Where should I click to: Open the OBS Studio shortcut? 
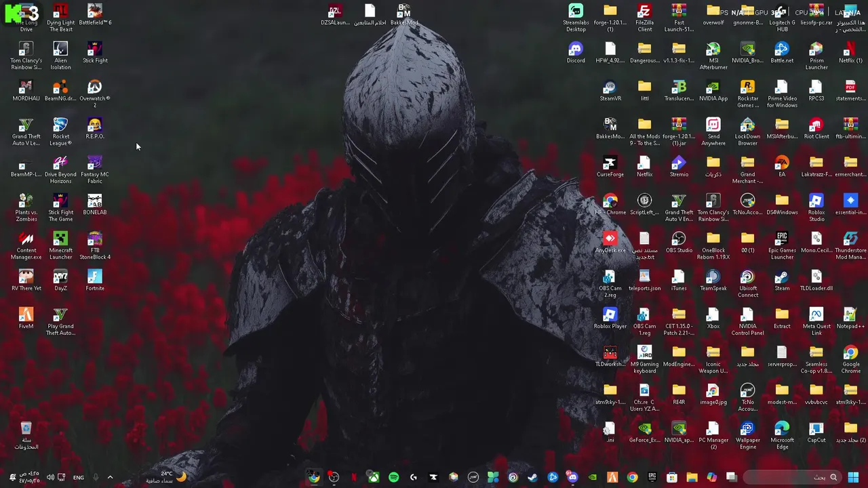(x=679, y=243)
